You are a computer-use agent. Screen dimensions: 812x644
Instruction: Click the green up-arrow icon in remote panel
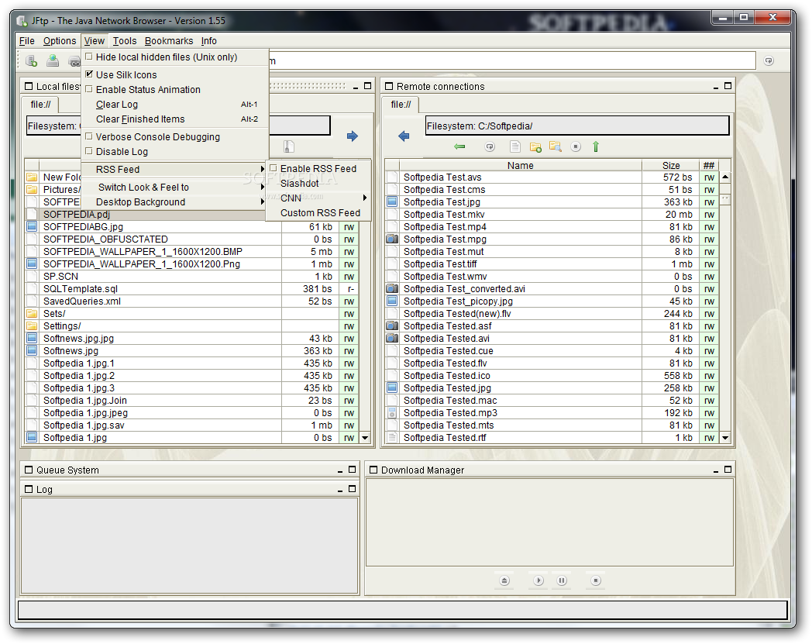595,146
